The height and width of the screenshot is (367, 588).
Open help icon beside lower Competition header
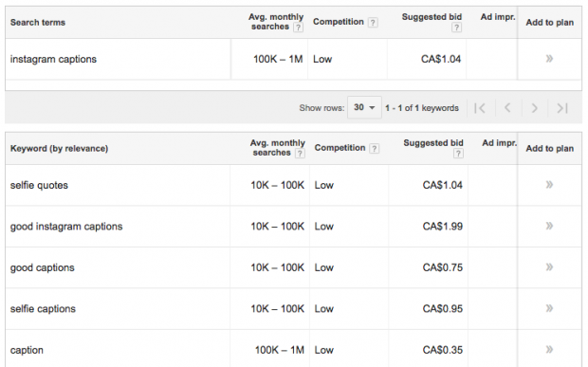click(x=374, y=149)
